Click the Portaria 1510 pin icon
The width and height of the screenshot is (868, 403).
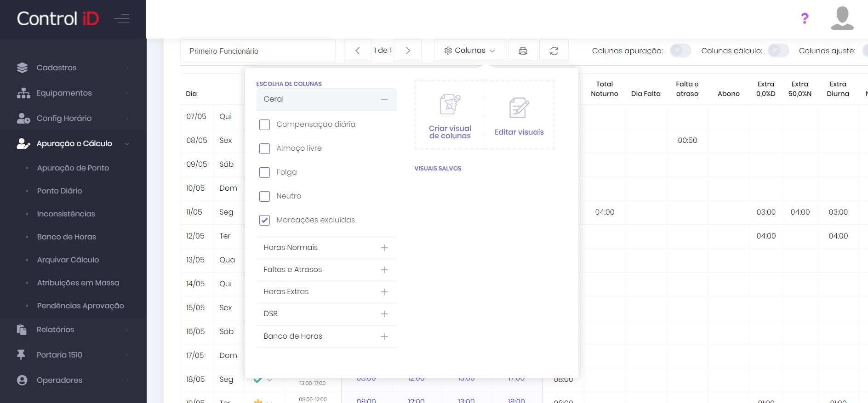click(21, 355)
